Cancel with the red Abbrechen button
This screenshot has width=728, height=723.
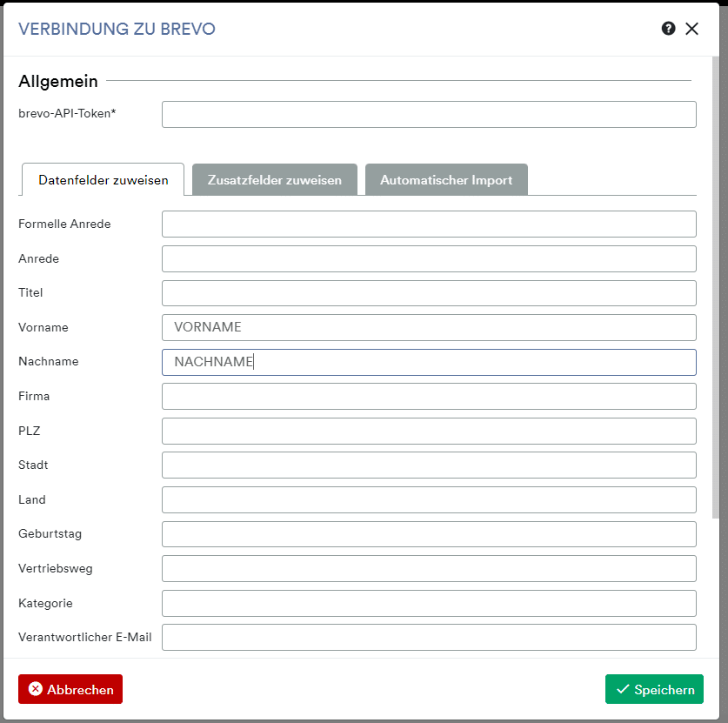(x=70, y=689)
